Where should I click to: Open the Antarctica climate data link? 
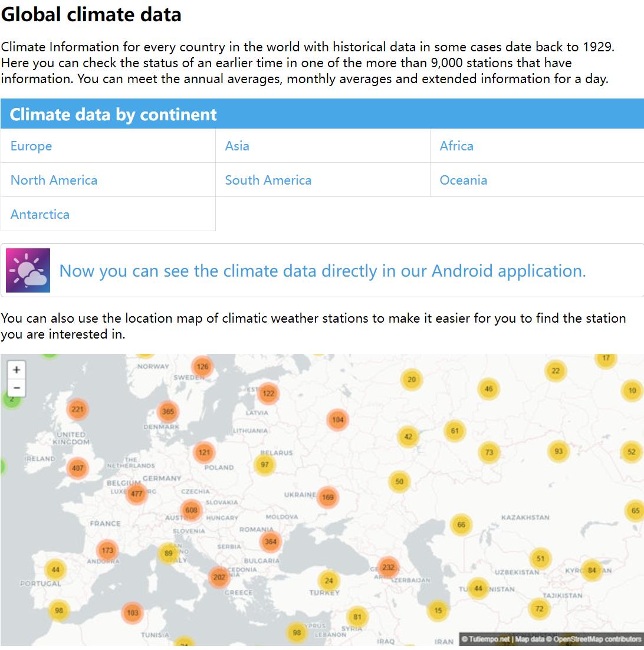coord(40,215)
